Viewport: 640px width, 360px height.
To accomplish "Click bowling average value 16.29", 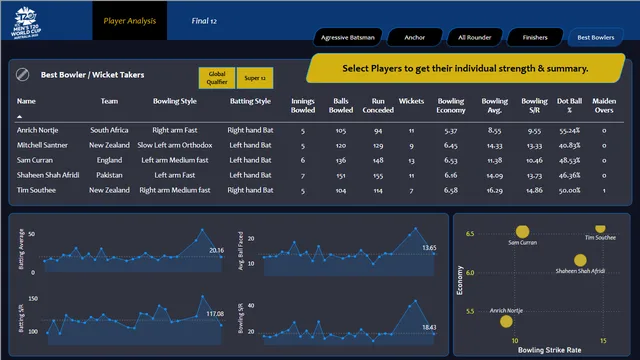I will (495, 191).
